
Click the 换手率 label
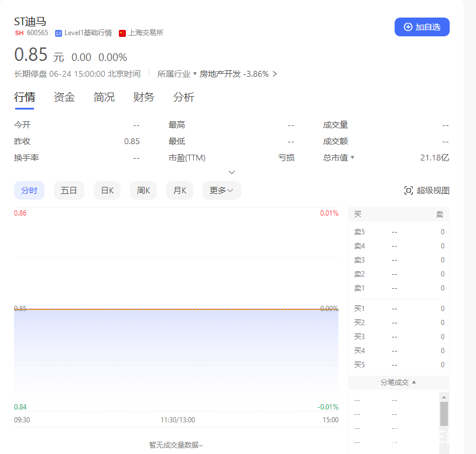[26, 158]
